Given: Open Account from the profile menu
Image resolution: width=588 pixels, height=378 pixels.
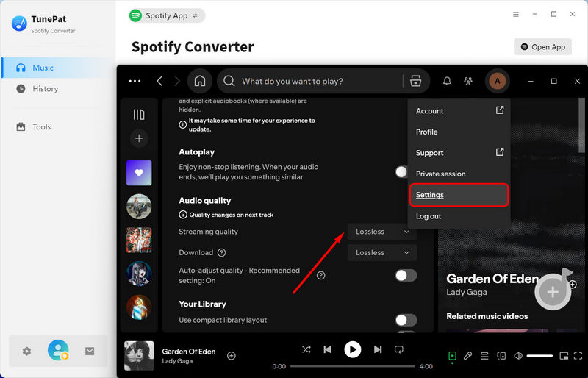Looking at the screenshot, I should [x=459, y=111].
